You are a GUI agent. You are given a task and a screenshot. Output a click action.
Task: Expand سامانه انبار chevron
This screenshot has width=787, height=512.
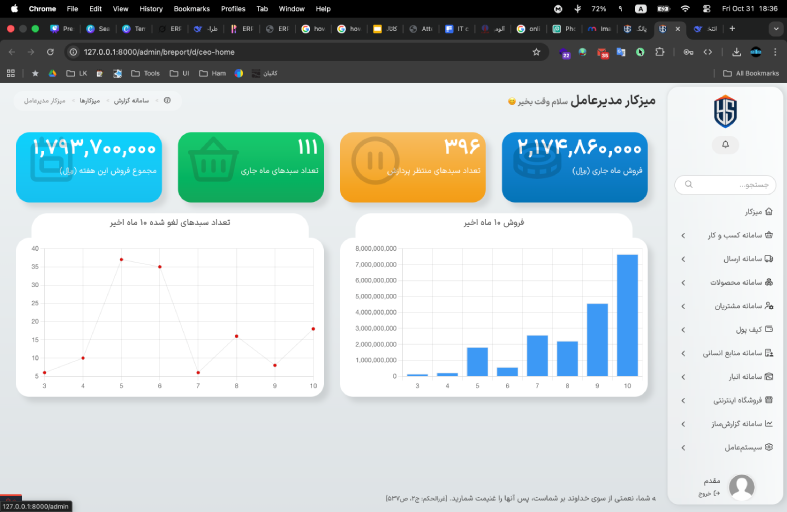[683, 377]
